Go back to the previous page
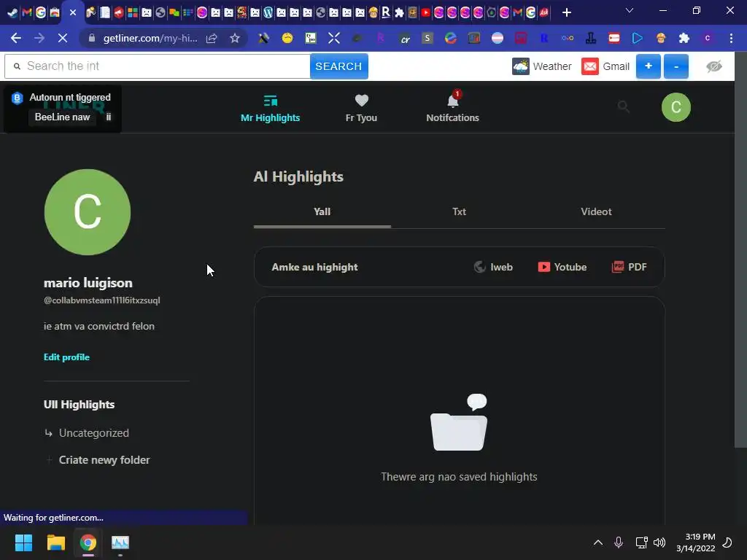Viewport: 747px width, 560px height. pos(16,38)
